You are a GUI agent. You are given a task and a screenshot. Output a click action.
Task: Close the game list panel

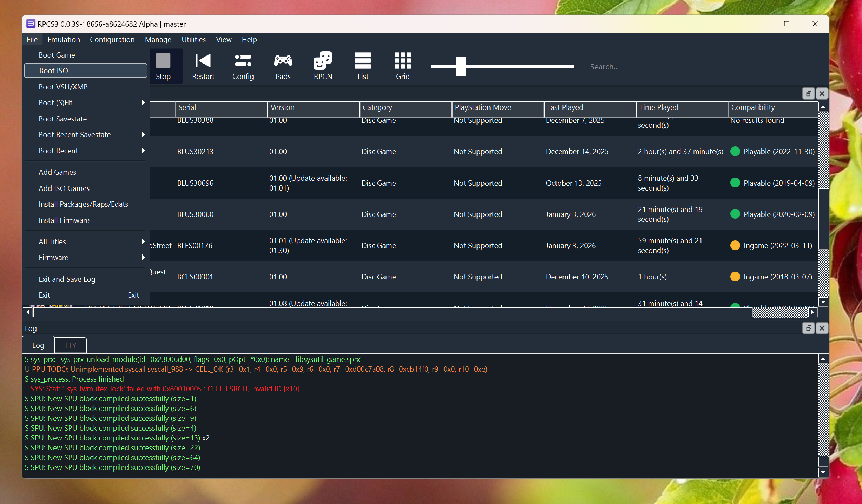(822, 94)
